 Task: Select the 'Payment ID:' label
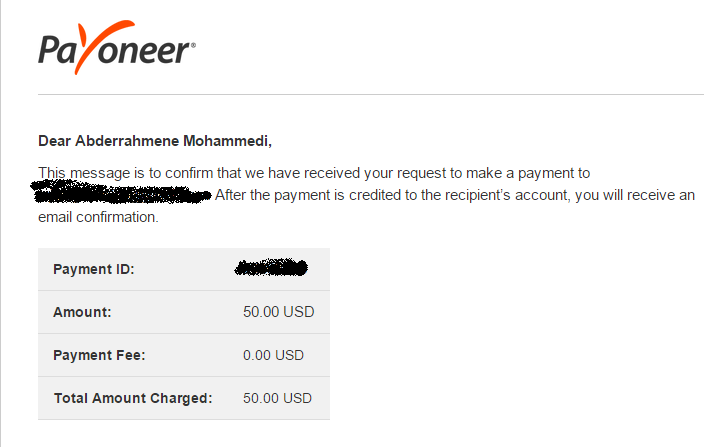(94, 269)
